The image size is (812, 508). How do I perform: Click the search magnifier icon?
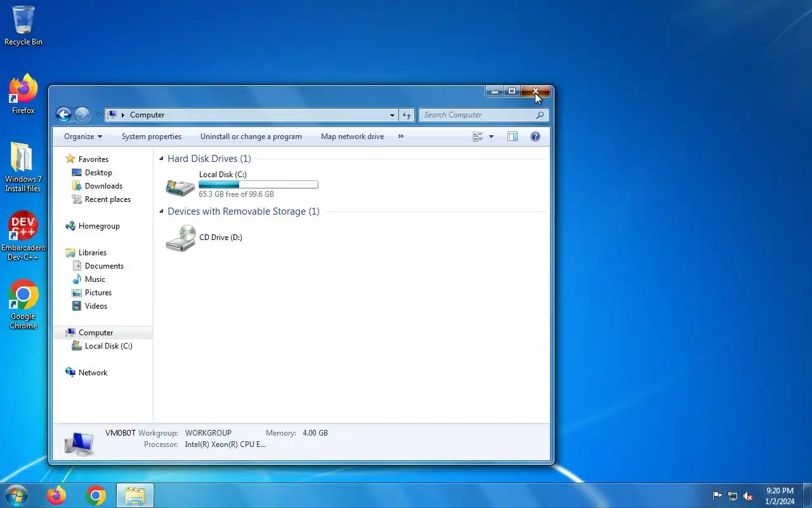coord(540,115)
